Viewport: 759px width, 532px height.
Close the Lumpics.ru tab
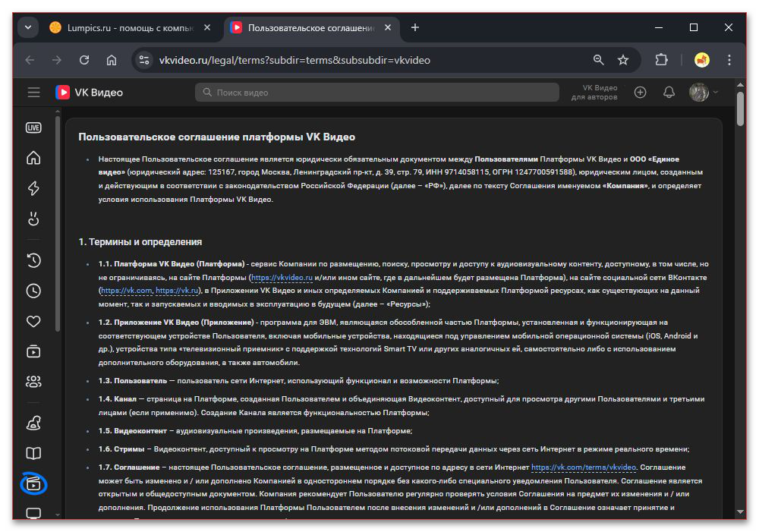coord(207,27)
